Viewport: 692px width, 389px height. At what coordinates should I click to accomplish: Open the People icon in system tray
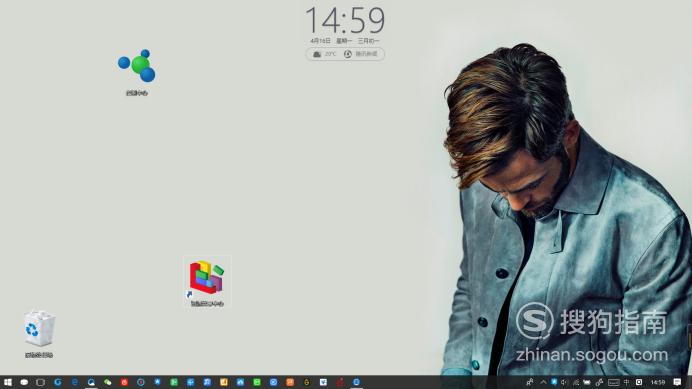pyautogui.click(x=530, y=382)
